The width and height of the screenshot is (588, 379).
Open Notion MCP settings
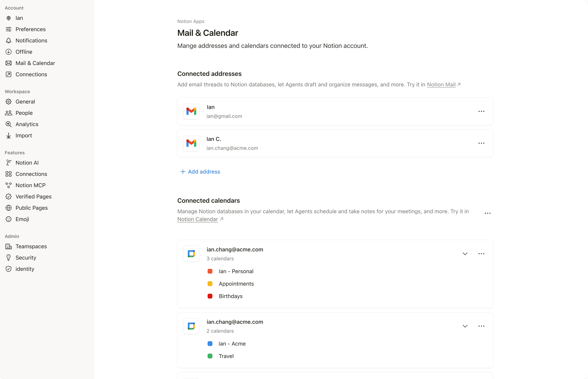[x=31, y=185]
